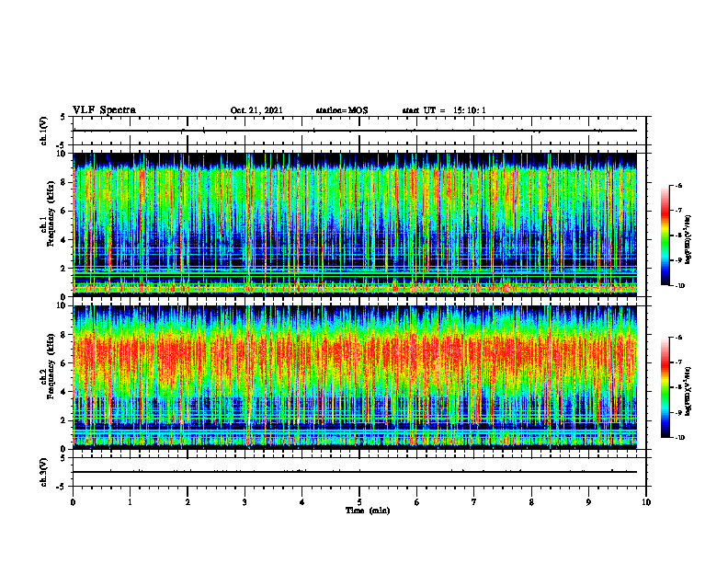
Task: Click the 'station=MOS' header text
Action: [342, 110]
